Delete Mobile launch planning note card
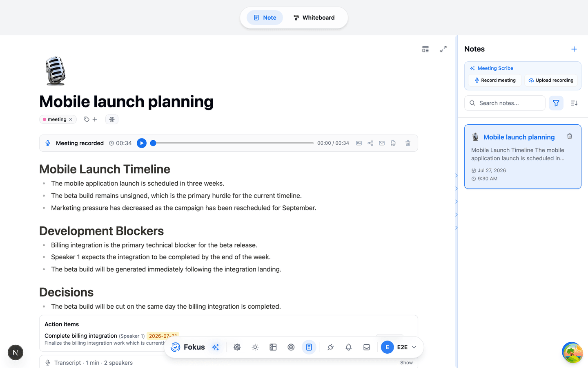 click(570, 136)
